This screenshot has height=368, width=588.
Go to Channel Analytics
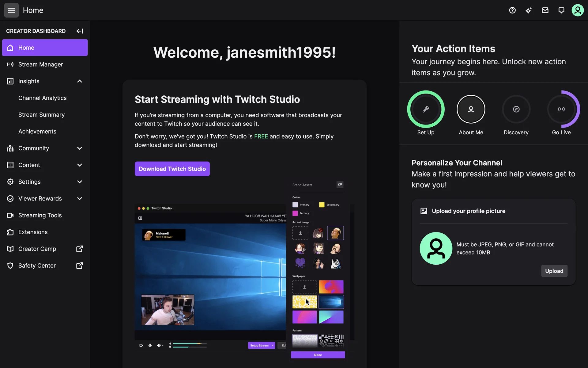(42, 98)
